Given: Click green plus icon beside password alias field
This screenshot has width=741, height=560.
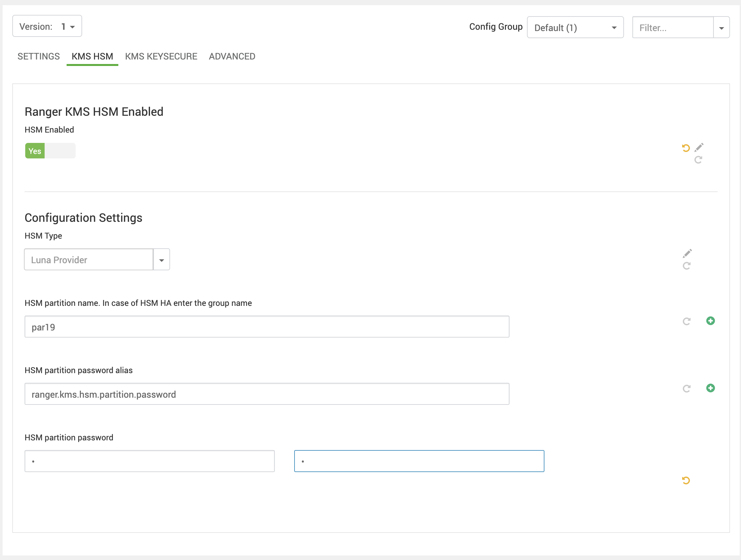Looking at the screenshot, I should [711, 388].
